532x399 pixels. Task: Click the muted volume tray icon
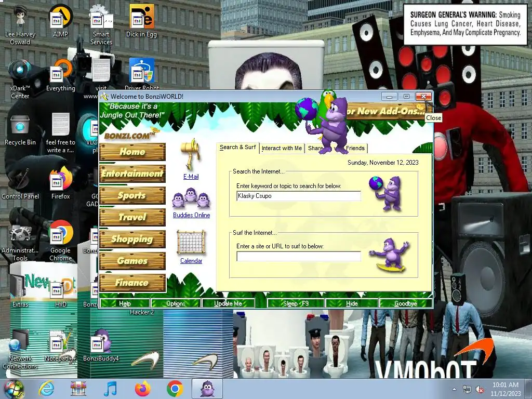480,390
